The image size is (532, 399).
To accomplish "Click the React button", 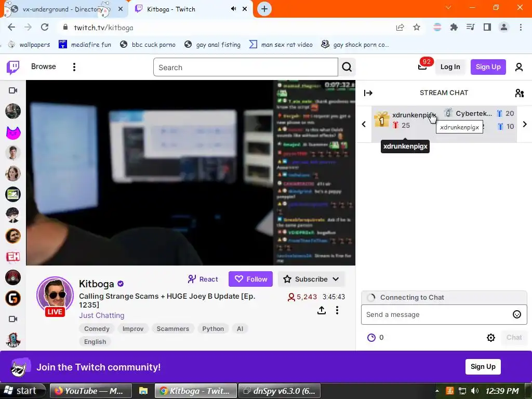I will 203,279.
